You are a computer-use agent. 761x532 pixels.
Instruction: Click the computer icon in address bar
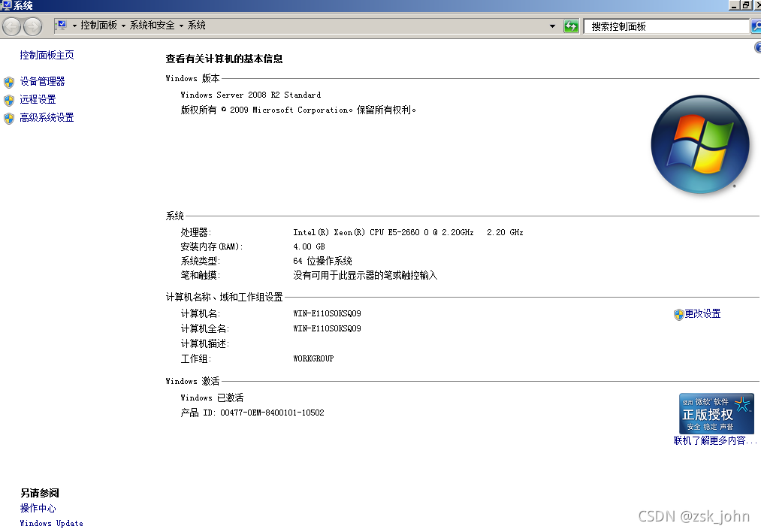click(61, 25)
